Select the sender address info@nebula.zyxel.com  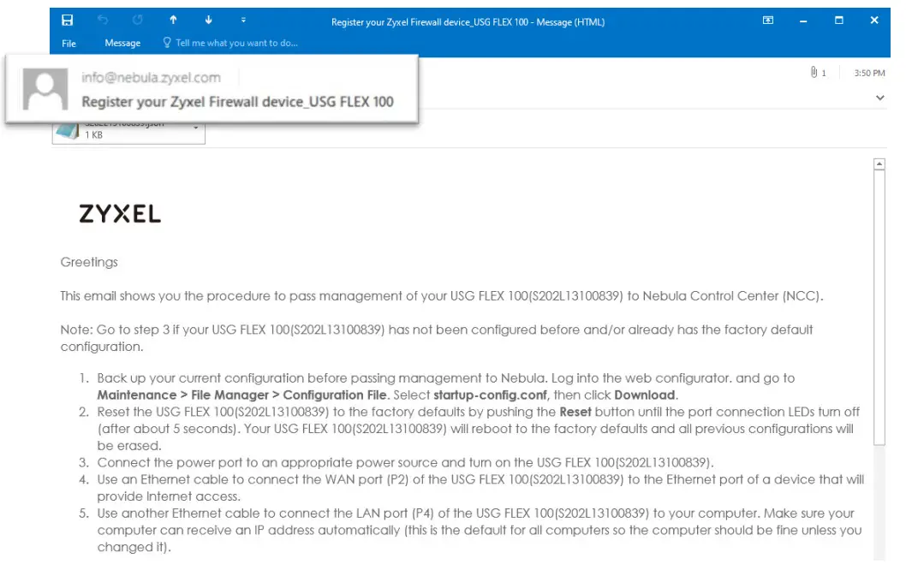pos(151,76)
